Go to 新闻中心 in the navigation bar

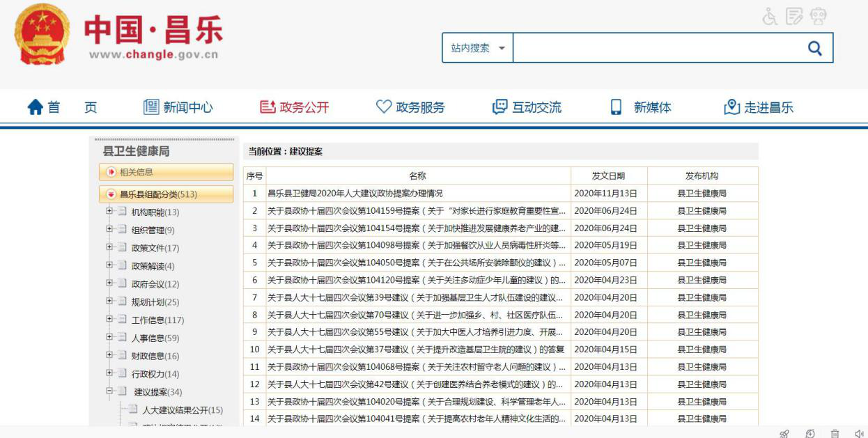pyautogui.click(x=178, y=107)
